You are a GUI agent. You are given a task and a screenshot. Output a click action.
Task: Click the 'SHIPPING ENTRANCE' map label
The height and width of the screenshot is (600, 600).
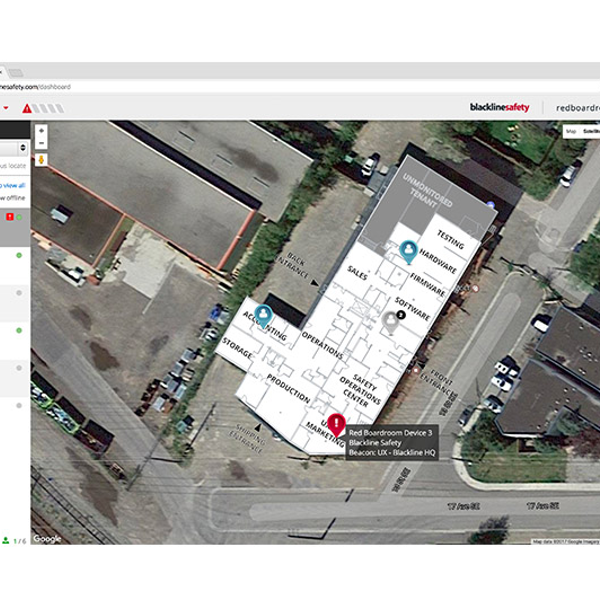tap(248, 439)
